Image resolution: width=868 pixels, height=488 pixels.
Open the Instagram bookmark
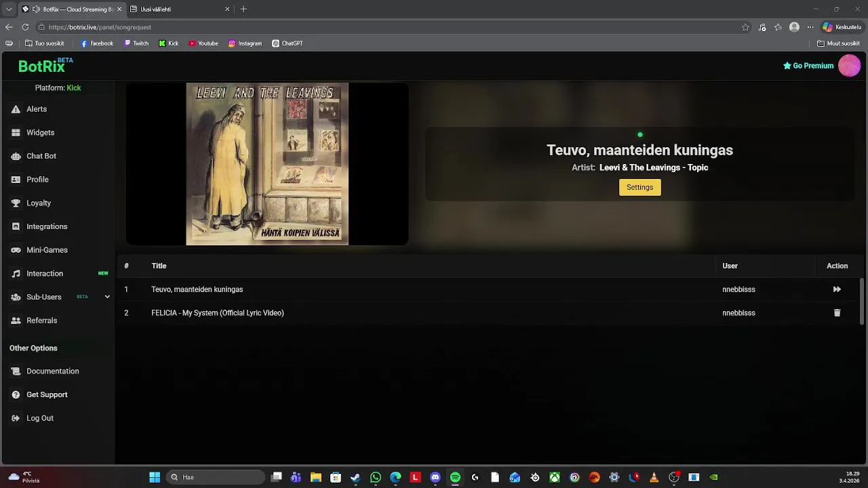coord(245,43)
